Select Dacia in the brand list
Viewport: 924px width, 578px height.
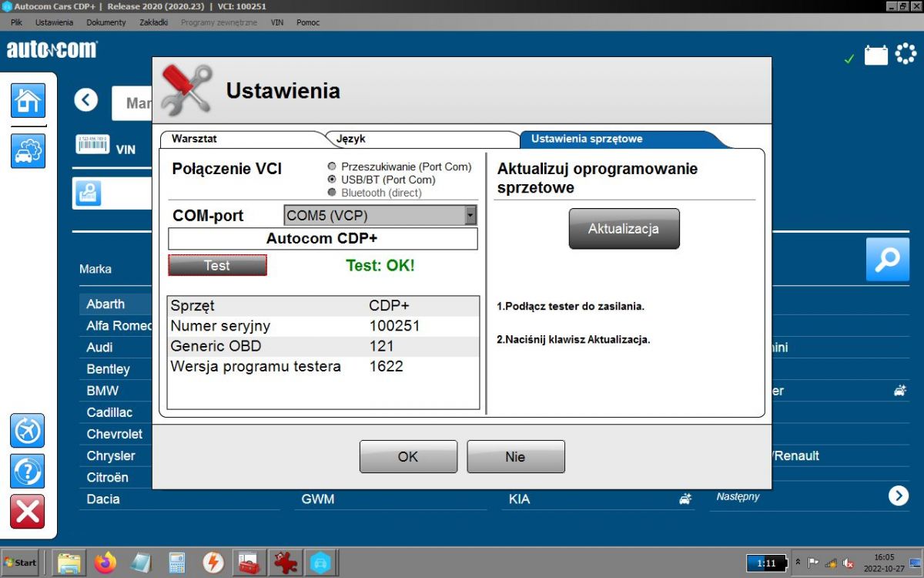tap(103, 499)
